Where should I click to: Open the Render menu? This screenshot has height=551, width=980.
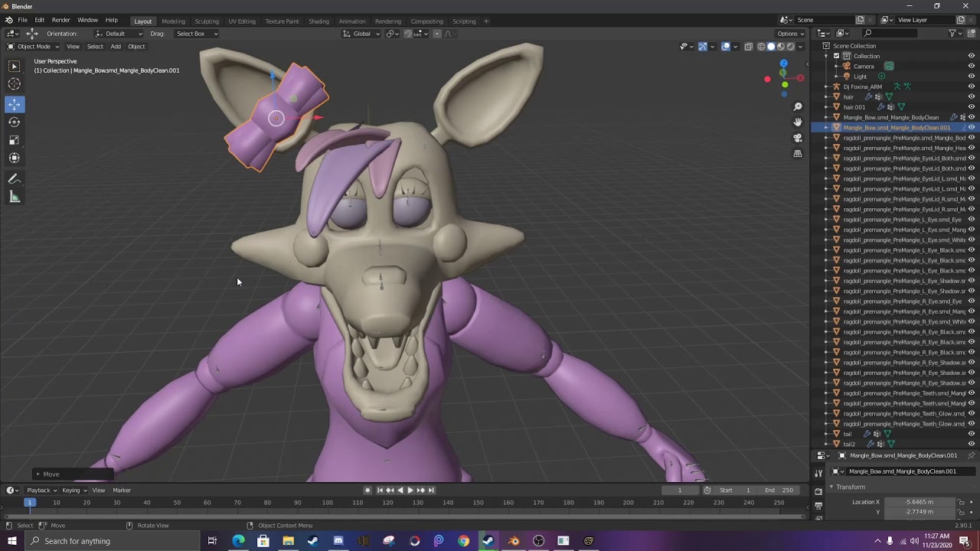tap(61, 20)
